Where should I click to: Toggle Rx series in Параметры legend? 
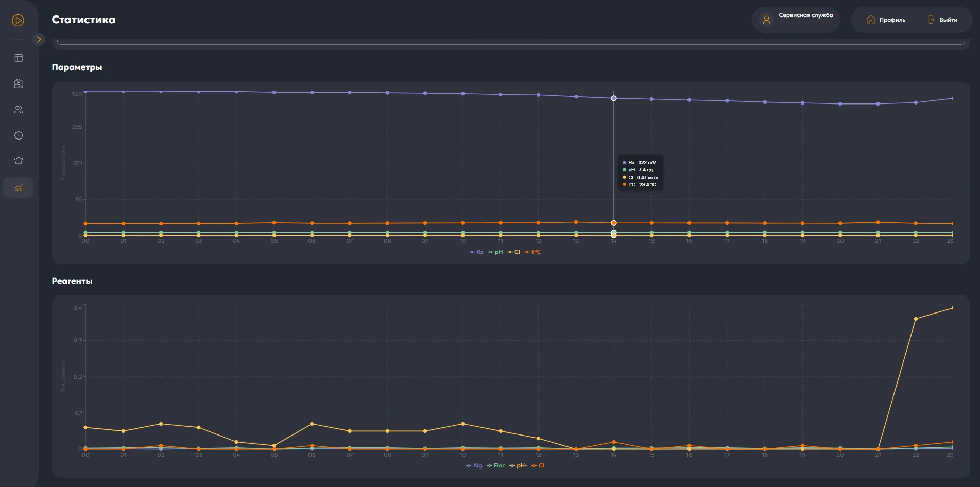tap(476, 252)
